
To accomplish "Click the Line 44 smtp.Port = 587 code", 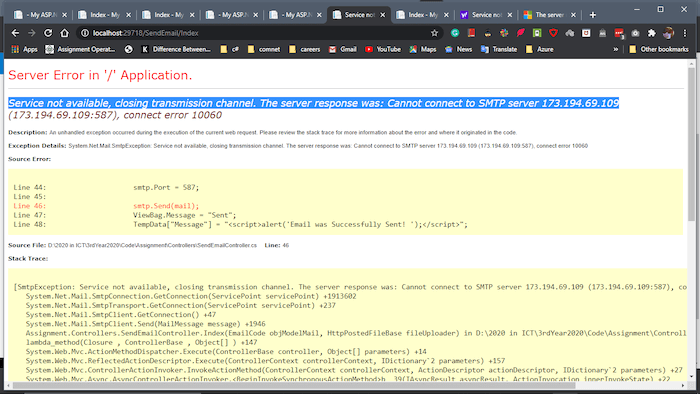I will 166,187.
